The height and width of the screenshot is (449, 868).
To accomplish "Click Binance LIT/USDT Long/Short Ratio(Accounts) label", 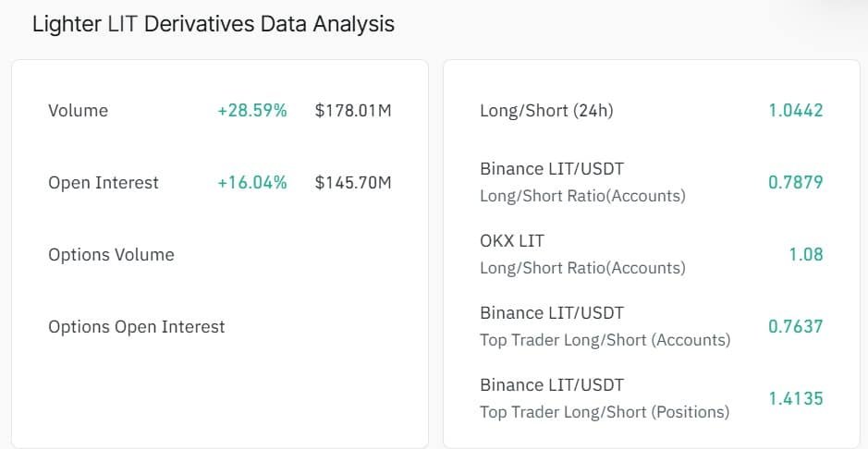I will point(582,182).
